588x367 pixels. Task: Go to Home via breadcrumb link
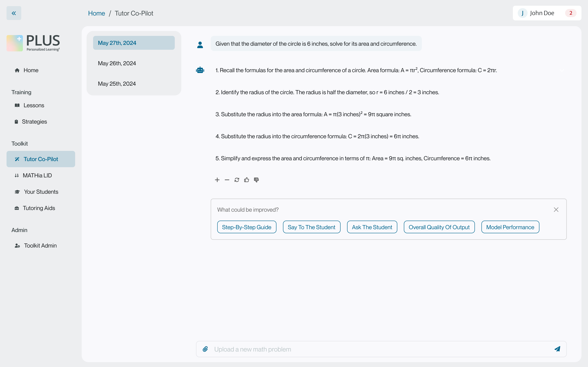(96, 13)
